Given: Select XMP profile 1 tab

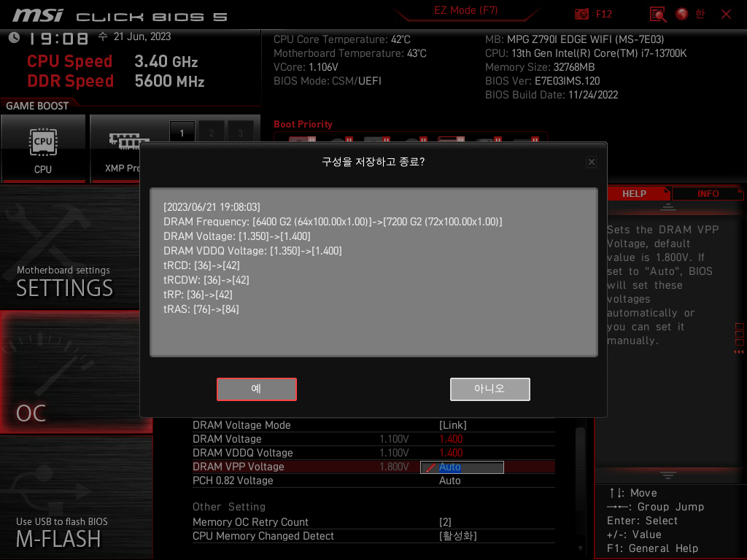Looking at the screenshot, I should pos(182,133).
